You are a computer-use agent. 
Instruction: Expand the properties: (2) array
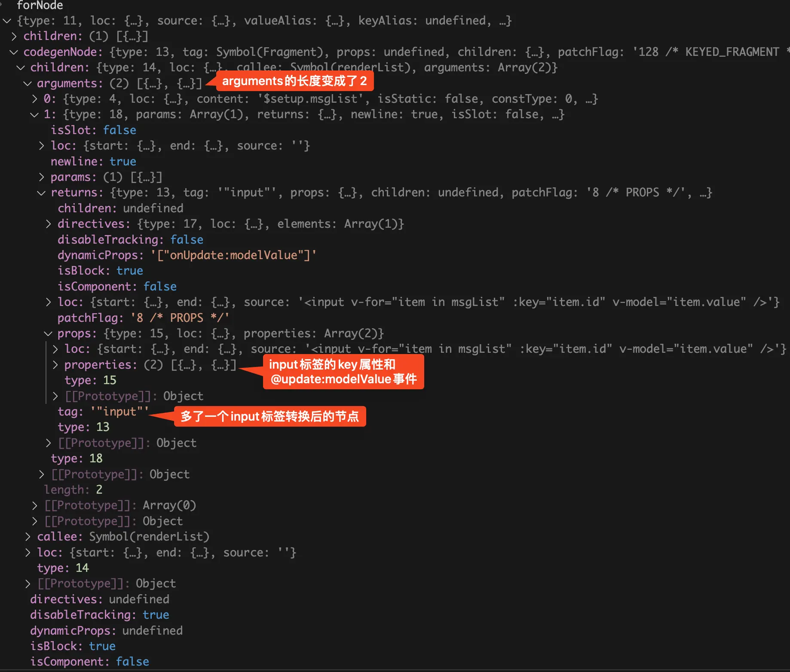click(55, 365)
